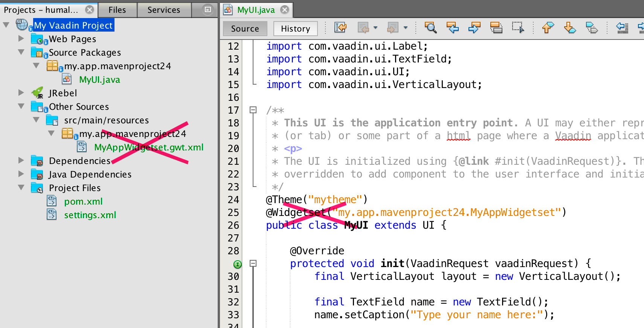The image size is (644, 328).
Task: Click the @Widgetset annotation text
Action: (296, 213)
